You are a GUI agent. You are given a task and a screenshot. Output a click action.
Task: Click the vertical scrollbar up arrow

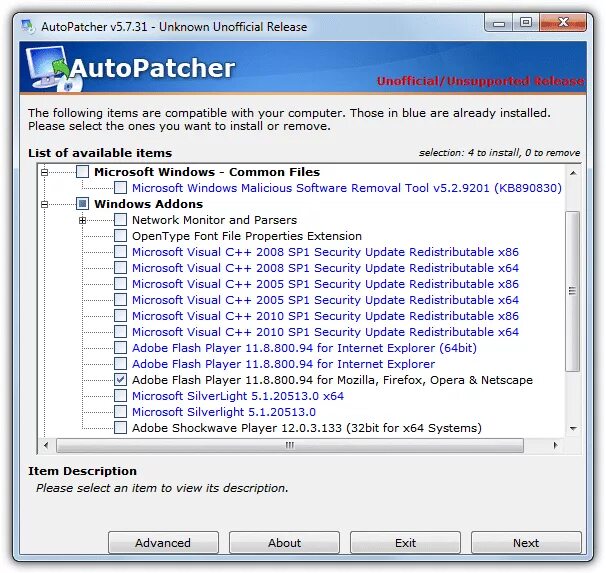point(573,173)
